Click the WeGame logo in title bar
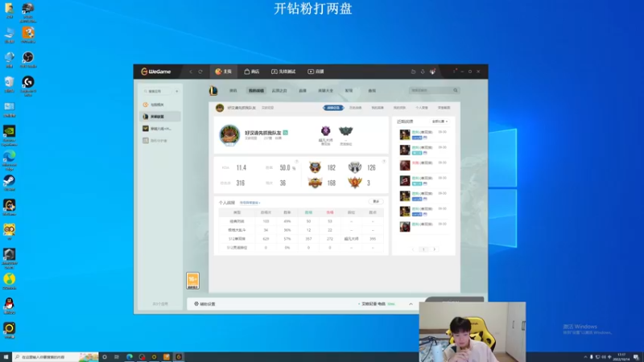This screenshot has height=362, width=644. 155,72
